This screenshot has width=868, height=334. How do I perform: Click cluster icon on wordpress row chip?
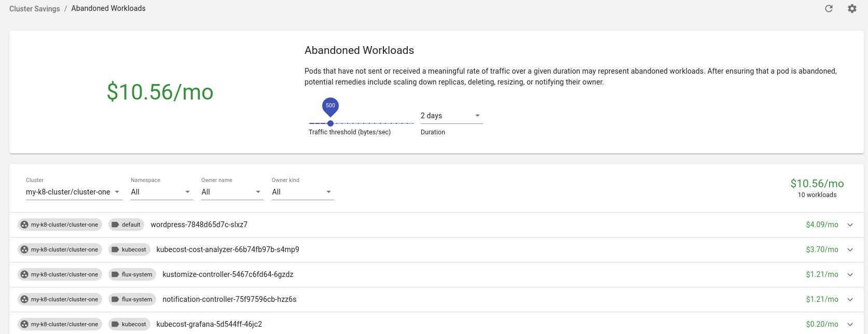click(24, 225)
